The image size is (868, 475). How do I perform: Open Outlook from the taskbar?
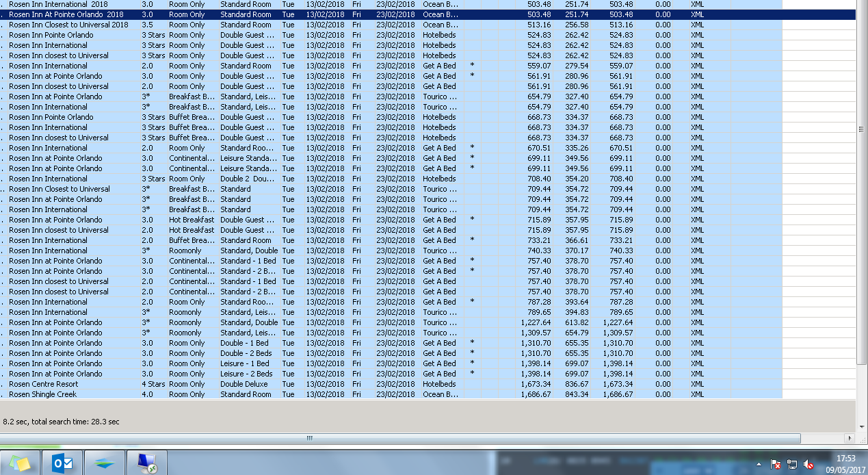point(62,463)
